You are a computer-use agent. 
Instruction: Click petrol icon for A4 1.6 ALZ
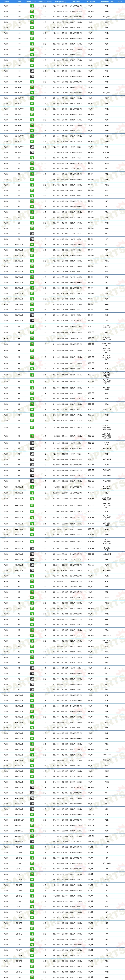click(x=32, y=333)
